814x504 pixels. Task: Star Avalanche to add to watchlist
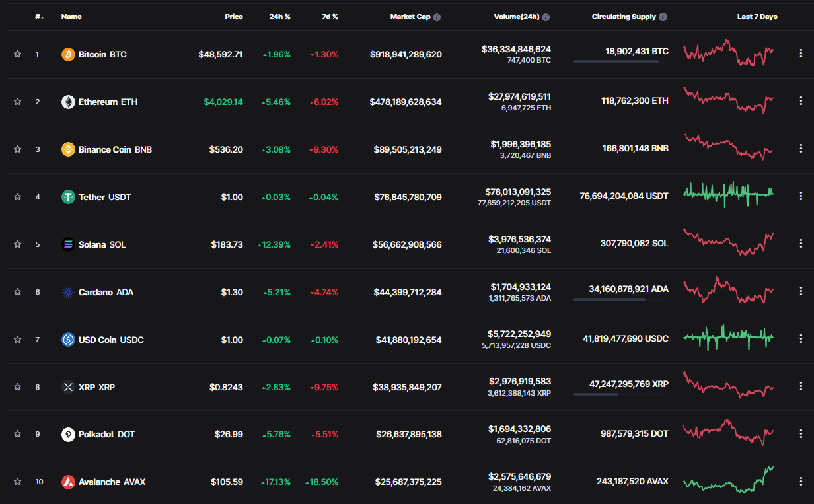[x=18, y=482]
